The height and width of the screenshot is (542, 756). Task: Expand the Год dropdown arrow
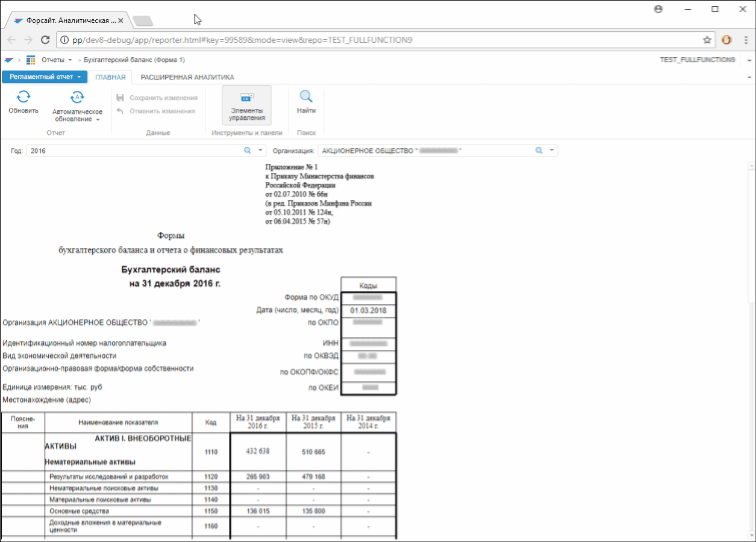pyautogui.click(x=260, y=151)
